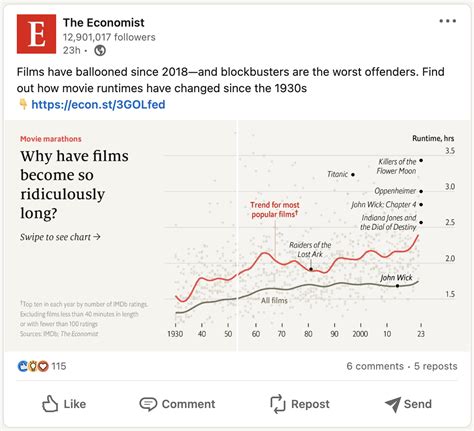
Task: Show the 115 reactions list
Action: point(59,366)
